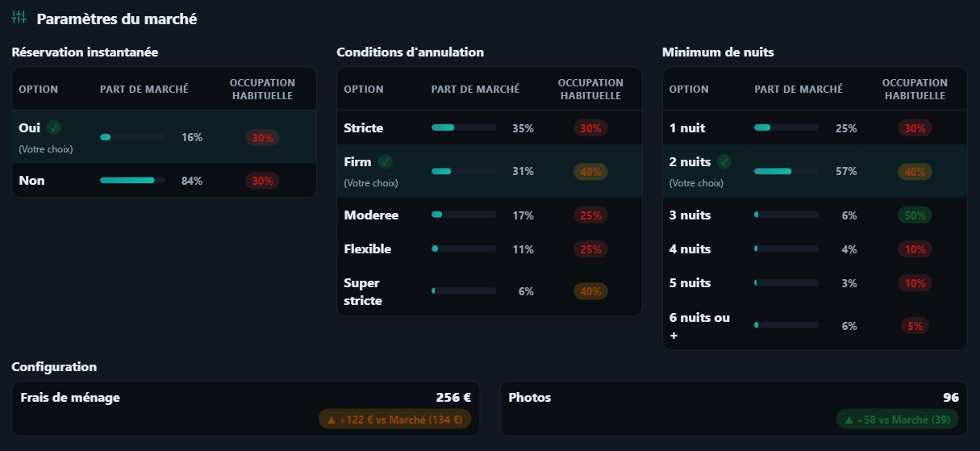Click Occupation habituelle header in Minimum de nuits
Screen dimensions: 980x451
tap(915, 89)
